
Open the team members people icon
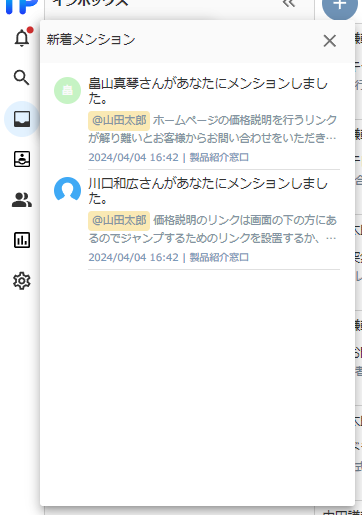(22, 200)
